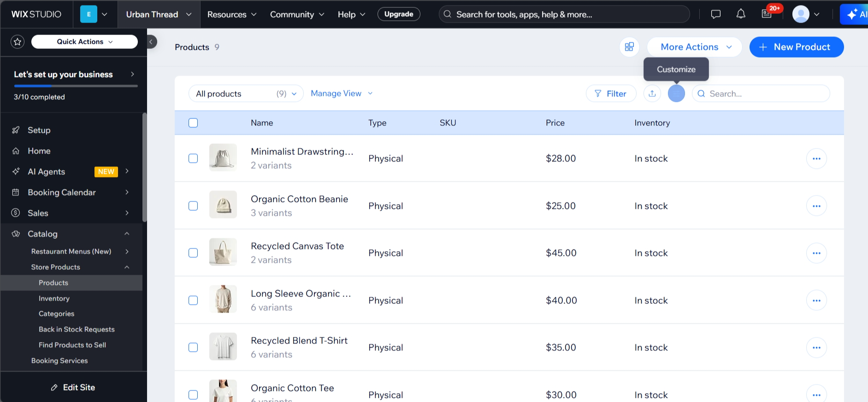Switch to the grid layout view icon
The height and width of the screenshot is (402, 868).
pos(629,47)
